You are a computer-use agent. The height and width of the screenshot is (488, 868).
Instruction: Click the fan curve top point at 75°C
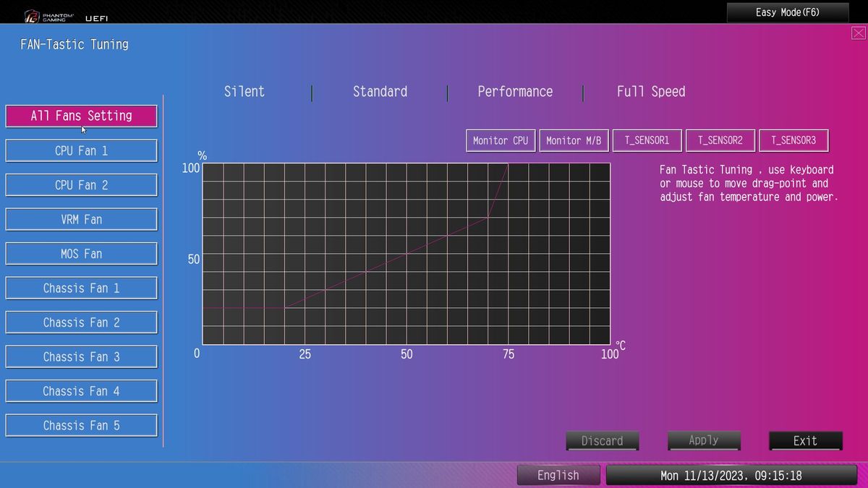click(509, 163)
